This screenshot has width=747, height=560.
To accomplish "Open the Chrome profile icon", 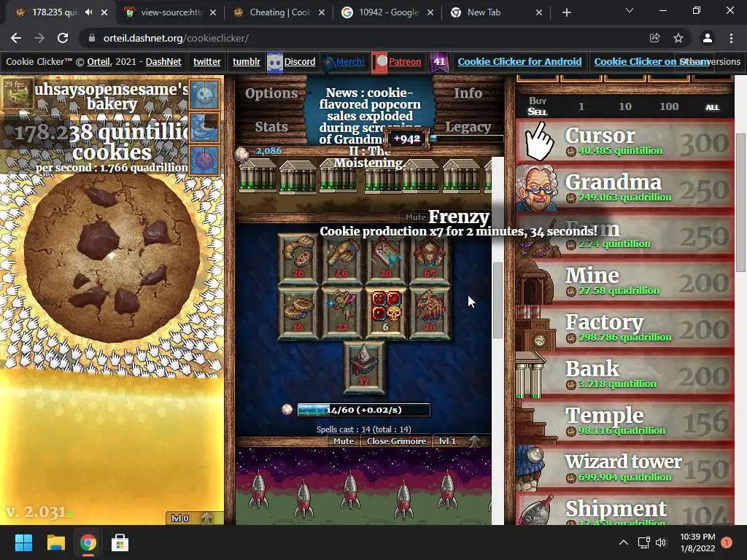I will point(707,38).
